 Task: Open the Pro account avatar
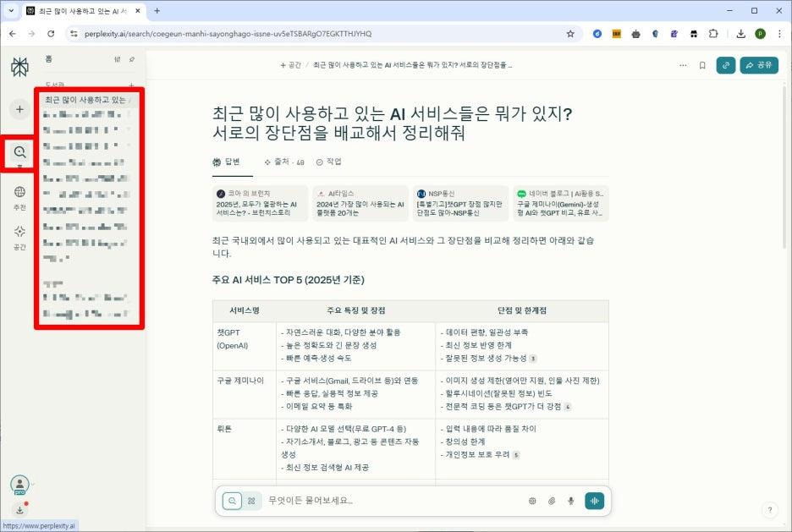19,484
